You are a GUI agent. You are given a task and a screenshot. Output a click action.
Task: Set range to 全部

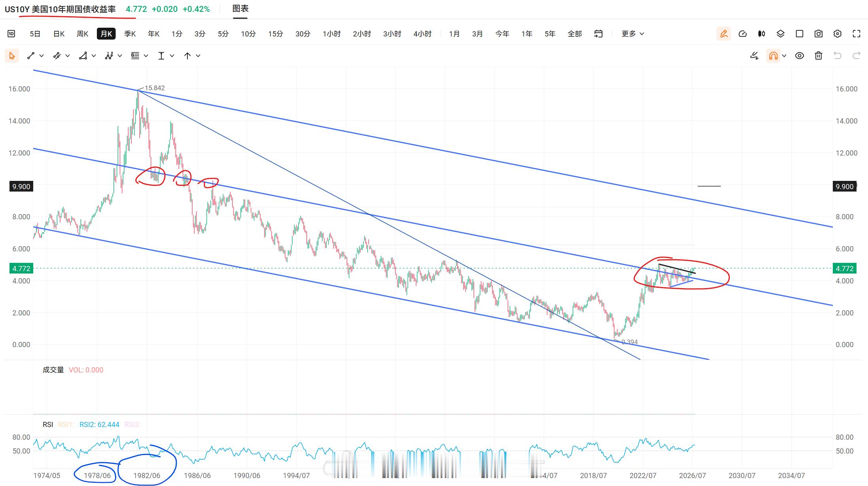coord(575,34)
